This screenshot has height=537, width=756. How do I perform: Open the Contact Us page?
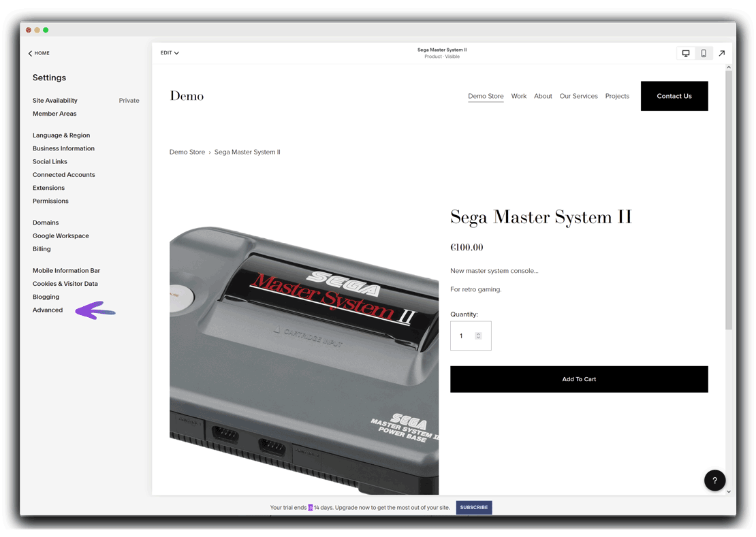[674, 96]
